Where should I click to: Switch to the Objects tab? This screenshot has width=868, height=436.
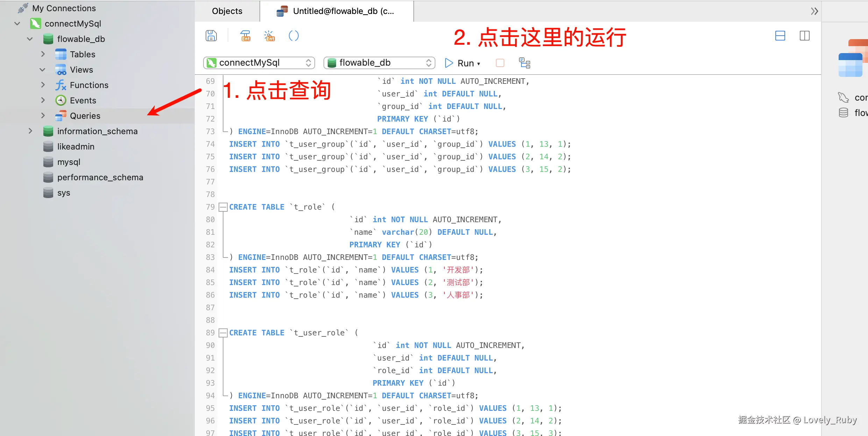pyautogui.click(x=227, y=11)
